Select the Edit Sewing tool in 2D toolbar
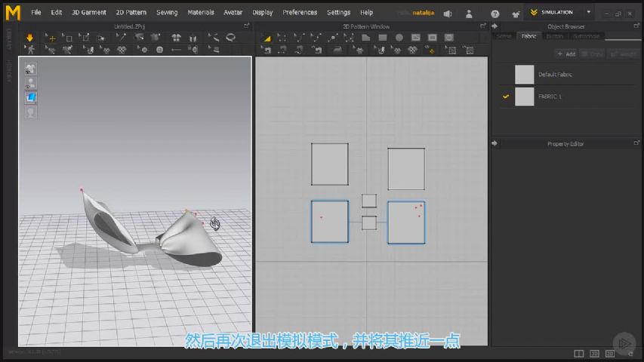Screen dimensions: 644x362 [267, 50]
